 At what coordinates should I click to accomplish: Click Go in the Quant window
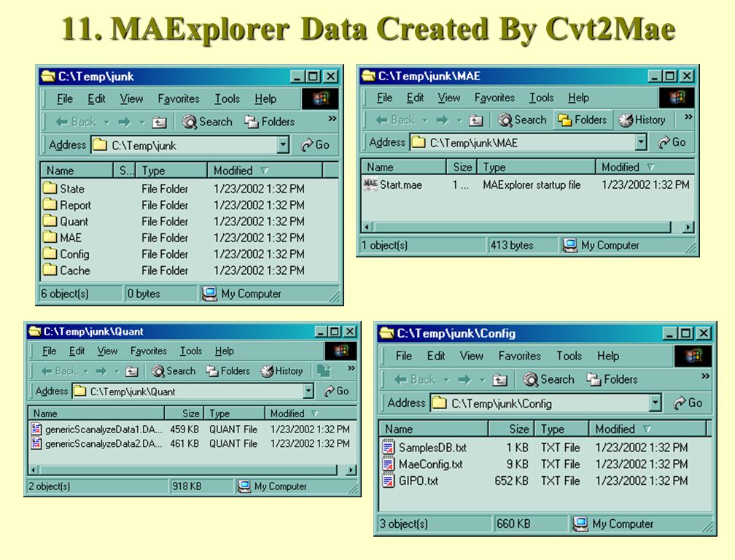(337, 391)
